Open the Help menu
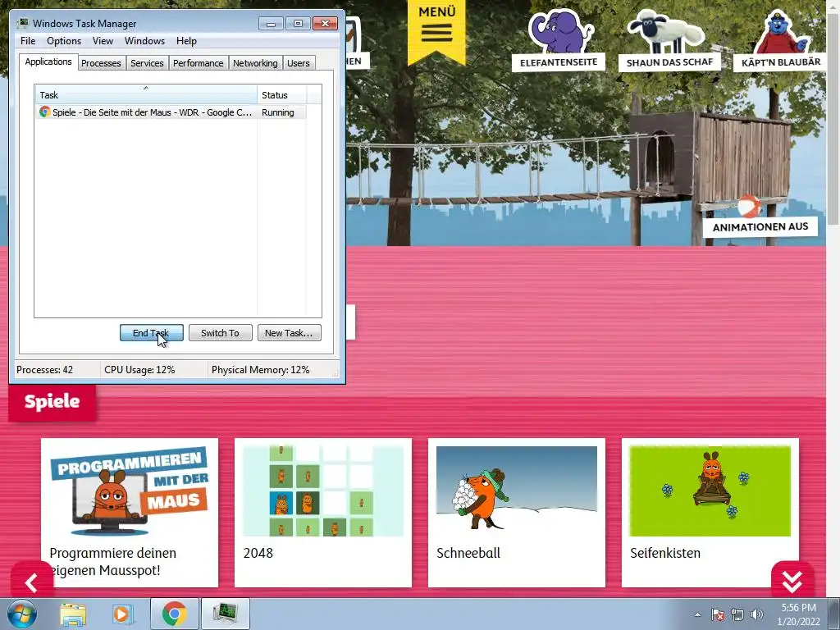The height and width of the screenshot is (630, 840). tap(186, 41)
